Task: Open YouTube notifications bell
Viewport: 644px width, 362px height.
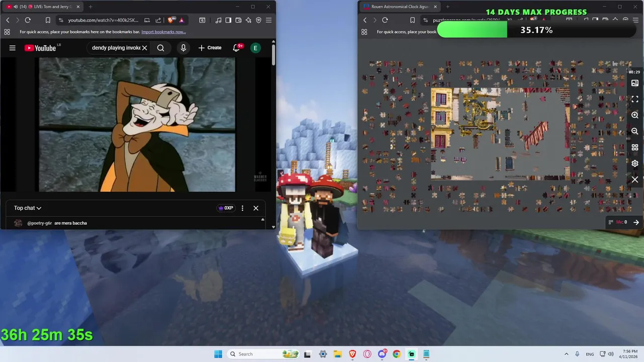Action: [x=236, y=48]
